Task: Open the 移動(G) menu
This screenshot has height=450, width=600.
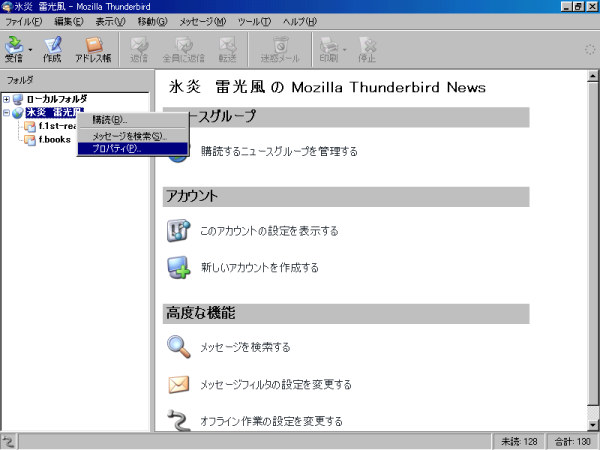Action: 153,22
